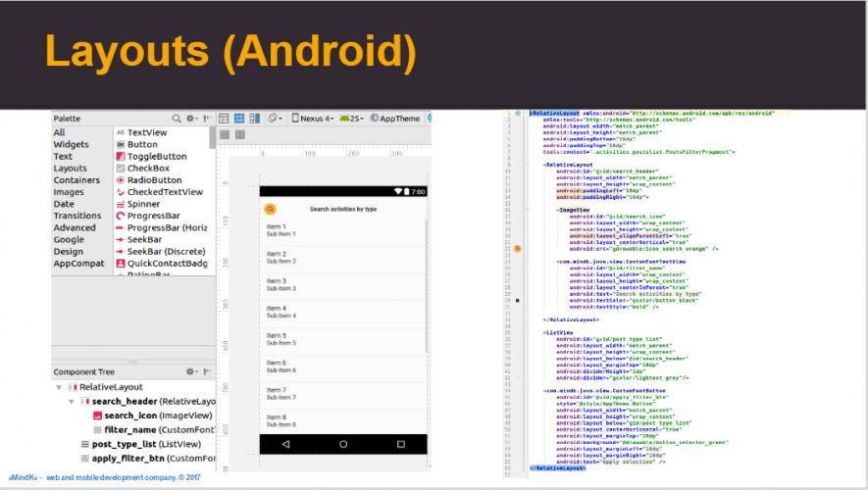Select Layouts category in the Palette
The width and height of the screenshot is (868, 490).
tap(71, 169)
